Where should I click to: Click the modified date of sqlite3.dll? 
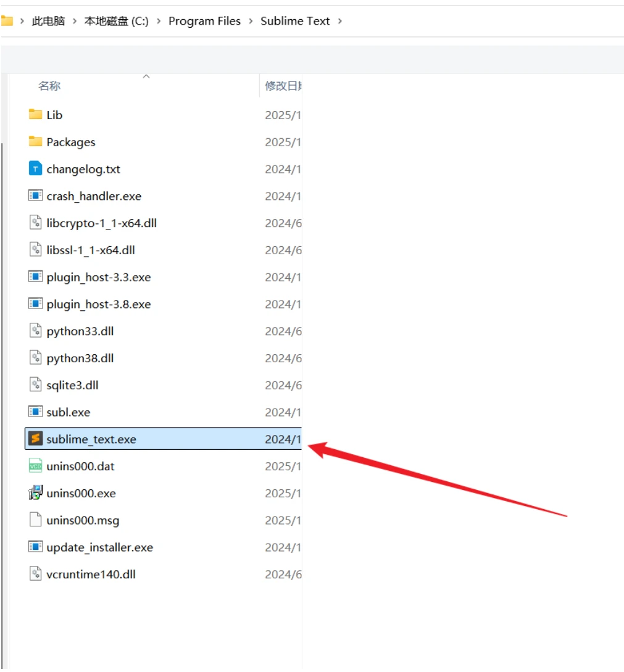283,385
